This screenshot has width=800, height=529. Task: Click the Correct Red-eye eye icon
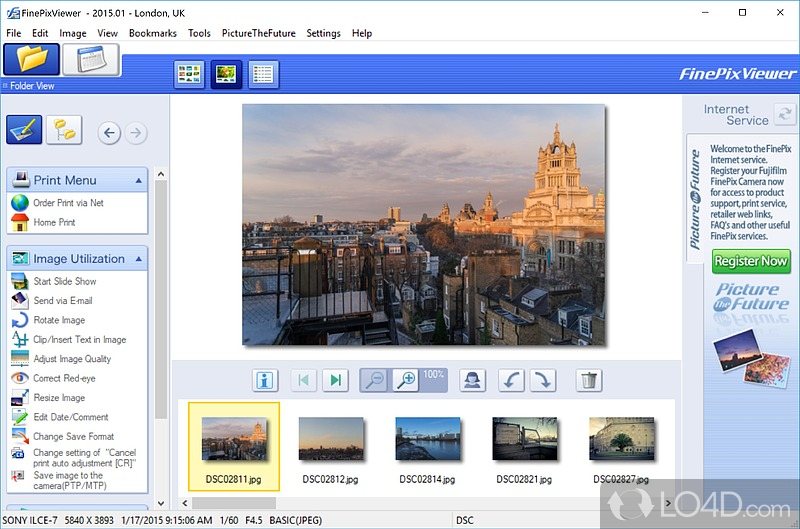pyautogui.click(x=20, y=378)
